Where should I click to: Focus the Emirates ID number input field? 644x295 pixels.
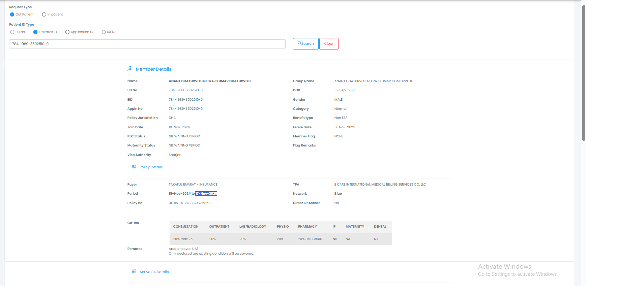point(147,44)
